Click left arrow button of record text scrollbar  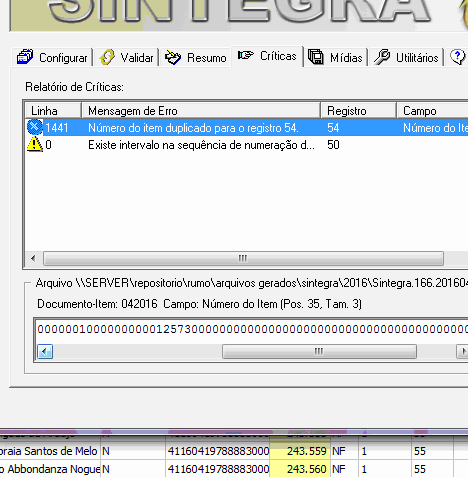point(45,351)
